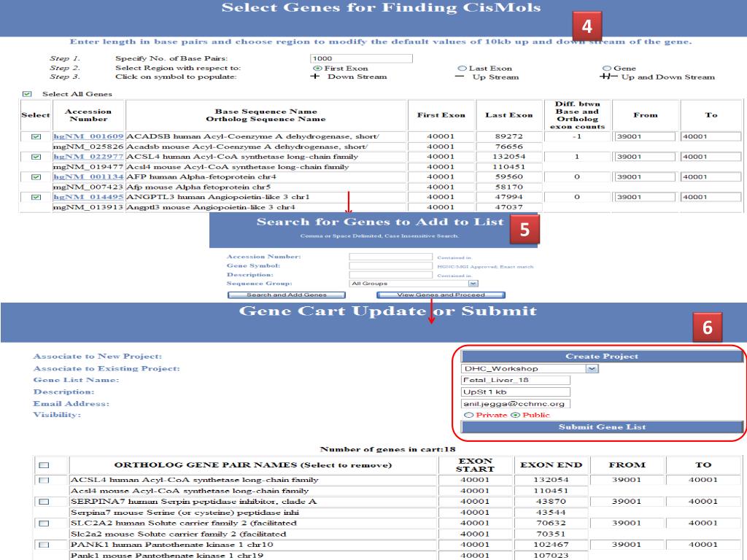Click the Exon End value 102467
The image size is (747, 560).
coord(551,544)
